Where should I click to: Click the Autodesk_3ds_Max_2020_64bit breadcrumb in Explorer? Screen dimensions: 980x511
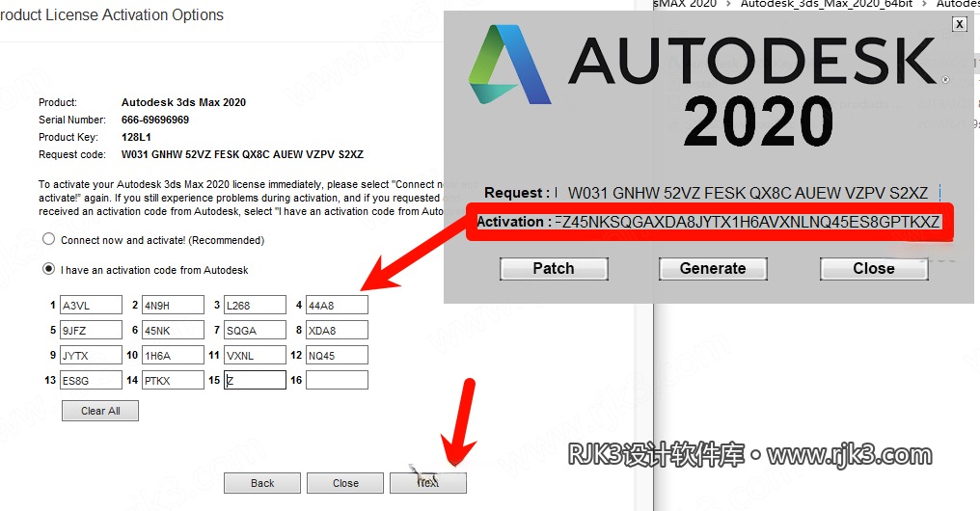827,4
